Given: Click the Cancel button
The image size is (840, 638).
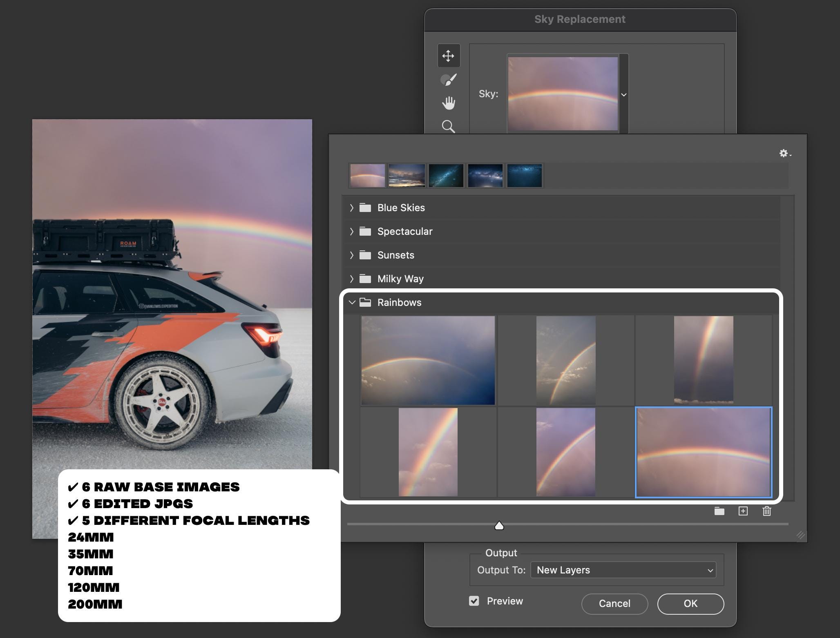Looking at the screenshot, I should 614,604.
